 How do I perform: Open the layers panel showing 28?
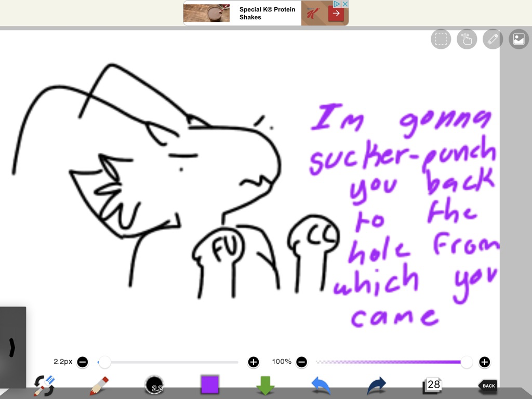432,385
